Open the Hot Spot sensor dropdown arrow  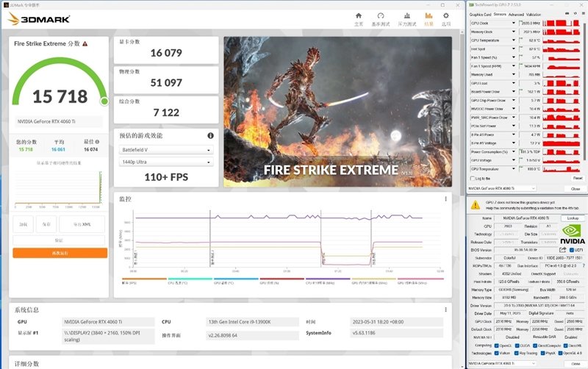pyautogui.click(x=514, y=49)
